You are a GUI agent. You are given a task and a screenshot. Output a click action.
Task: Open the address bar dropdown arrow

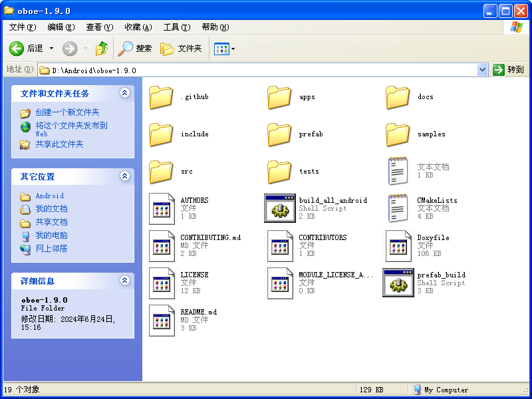[482, 70]
